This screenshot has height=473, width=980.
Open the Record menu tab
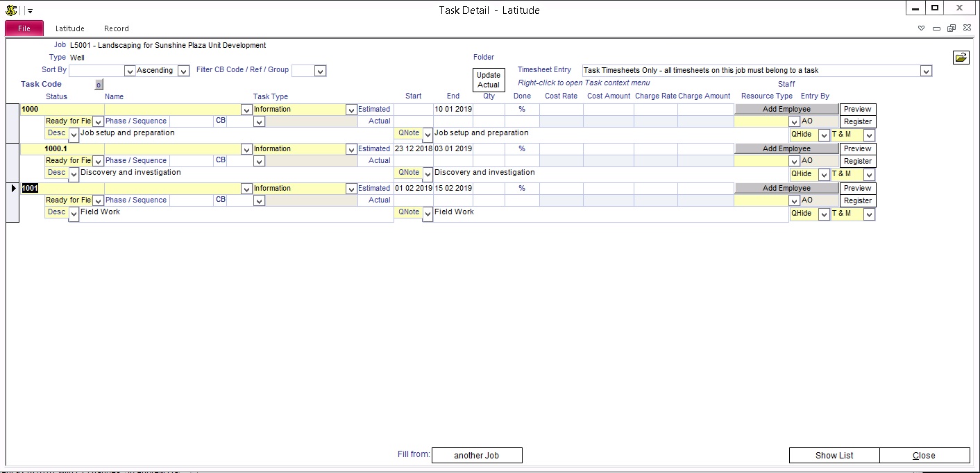click(x=117, y=28)
